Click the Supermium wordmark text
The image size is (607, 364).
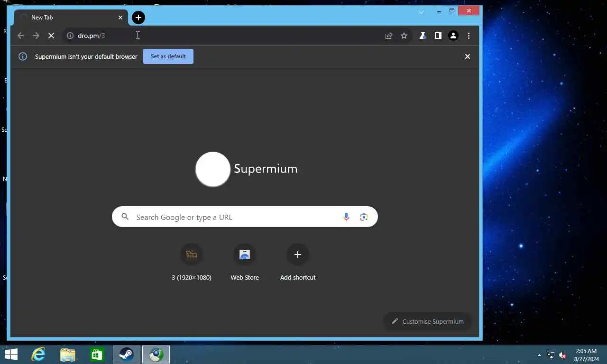[266, 169]
